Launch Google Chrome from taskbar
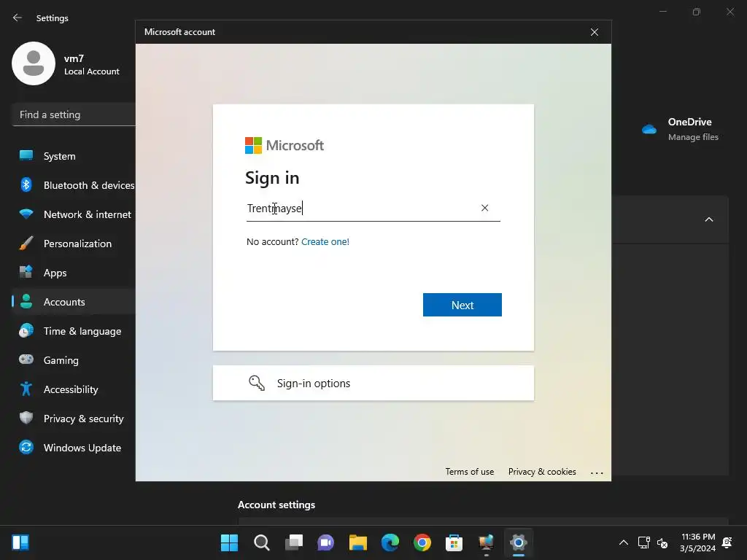Viewport: 747px width, 560px height. pos(422,542)
